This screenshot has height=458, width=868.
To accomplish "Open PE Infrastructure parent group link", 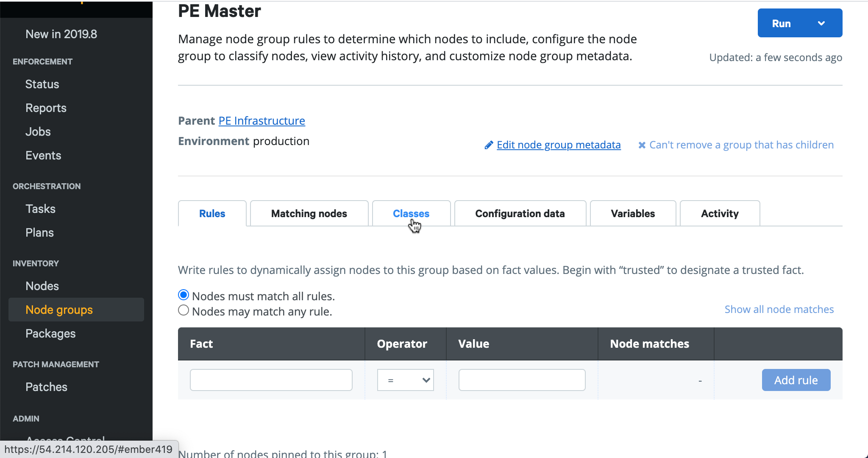I will [x=262, y=121].
